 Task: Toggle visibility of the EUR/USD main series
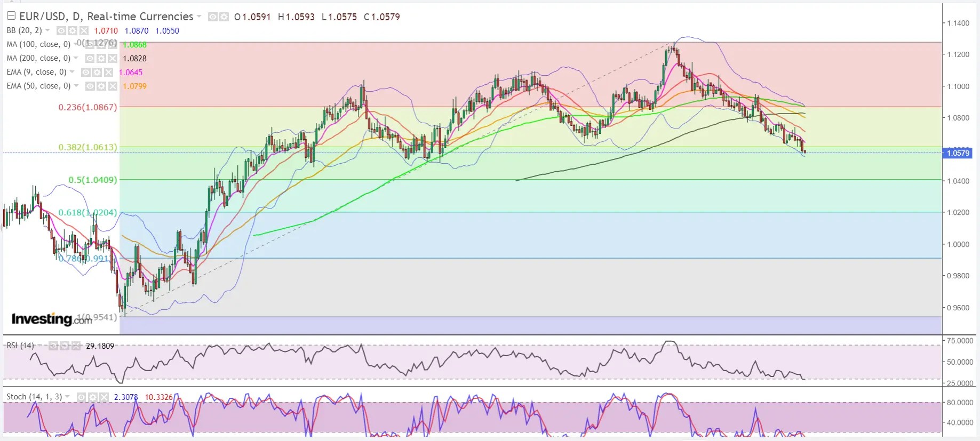212,17
